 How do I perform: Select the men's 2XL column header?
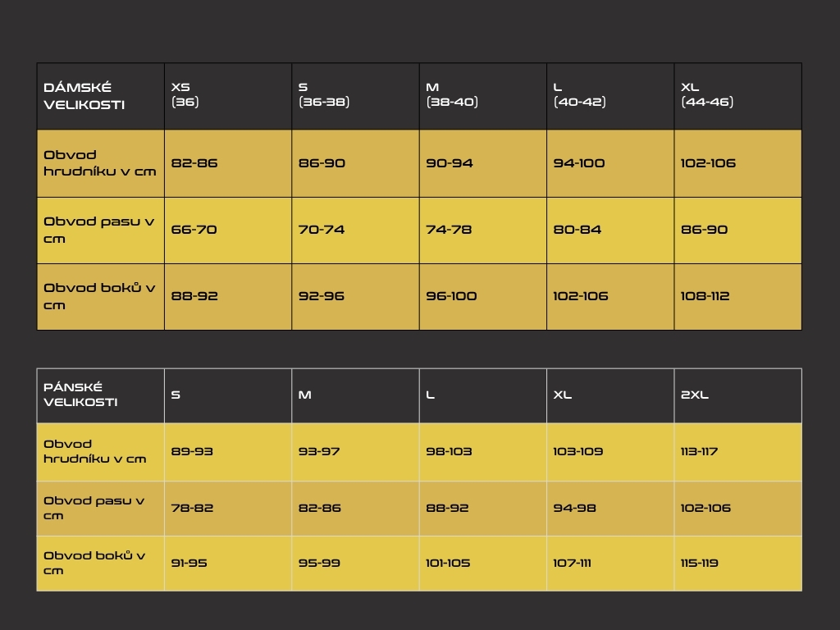pos(737,395)
